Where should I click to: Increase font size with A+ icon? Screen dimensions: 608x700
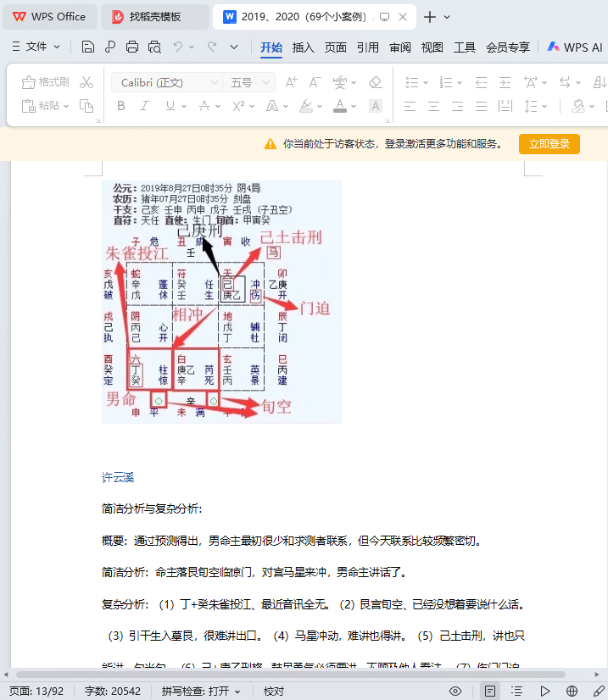tap(291, 82)
